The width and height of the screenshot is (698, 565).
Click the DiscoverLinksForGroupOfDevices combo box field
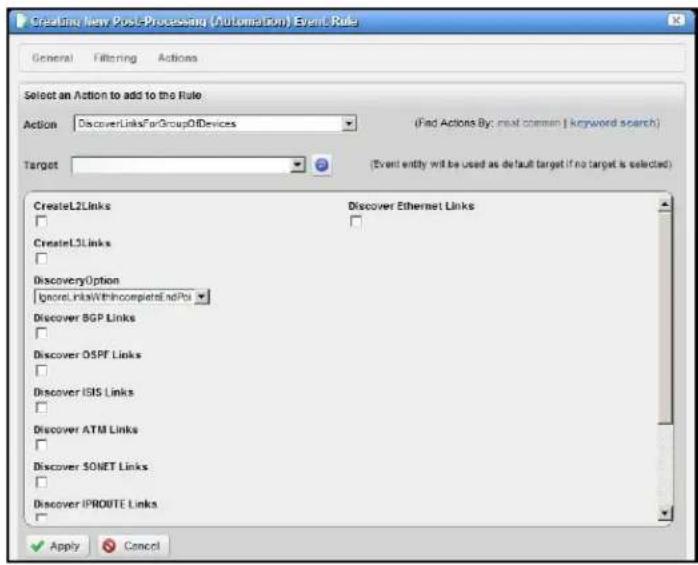(215, 124)
